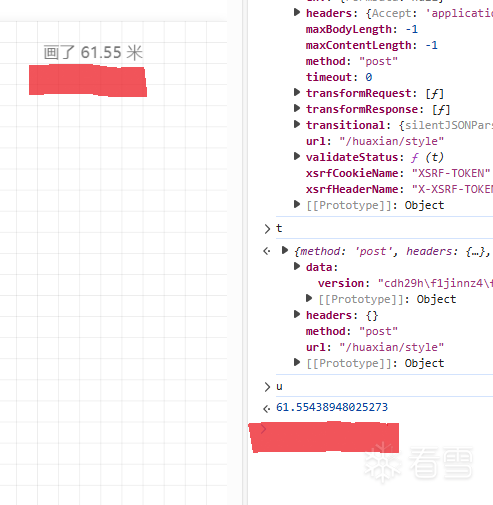
Task: Click the url line below transitional
Action: coord(375,141)
